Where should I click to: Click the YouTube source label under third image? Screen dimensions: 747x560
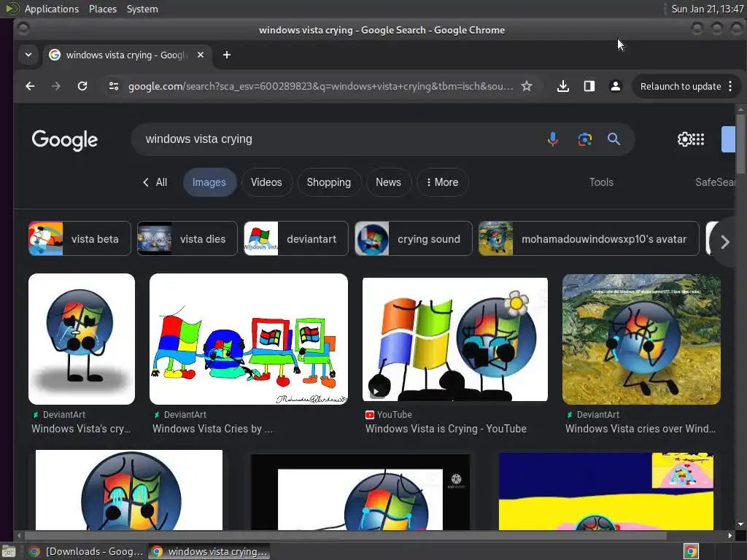coord(395,415)
